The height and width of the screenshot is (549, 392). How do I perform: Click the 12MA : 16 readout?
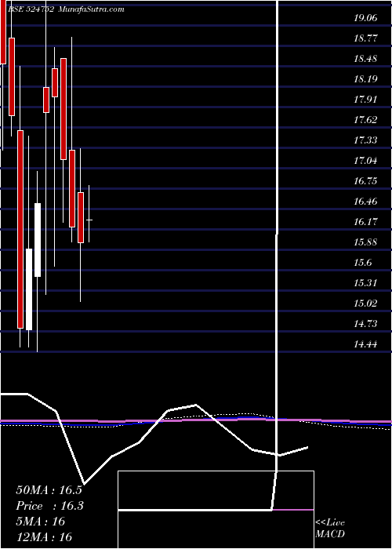[44, 537]
